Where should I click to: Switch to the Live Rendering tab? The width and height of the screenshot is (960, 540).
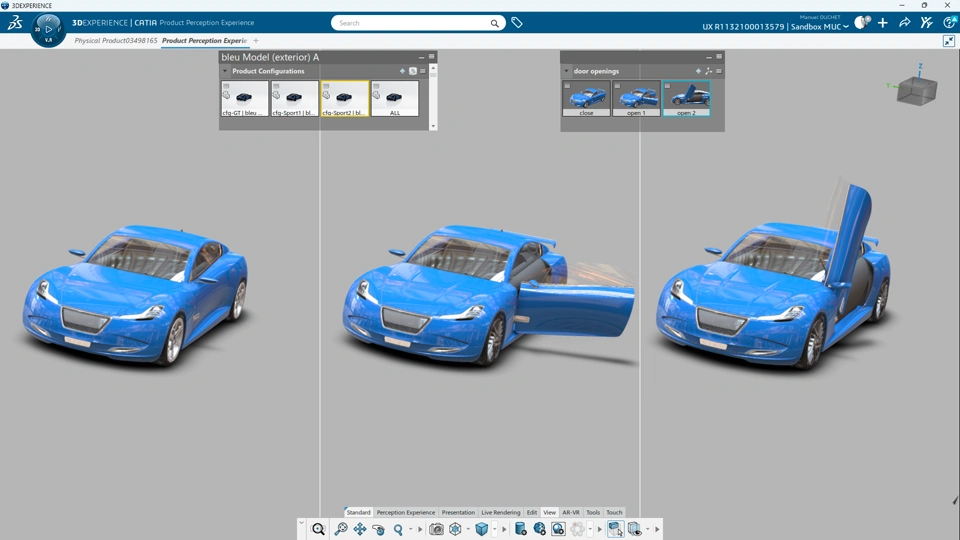click(500, 512)
